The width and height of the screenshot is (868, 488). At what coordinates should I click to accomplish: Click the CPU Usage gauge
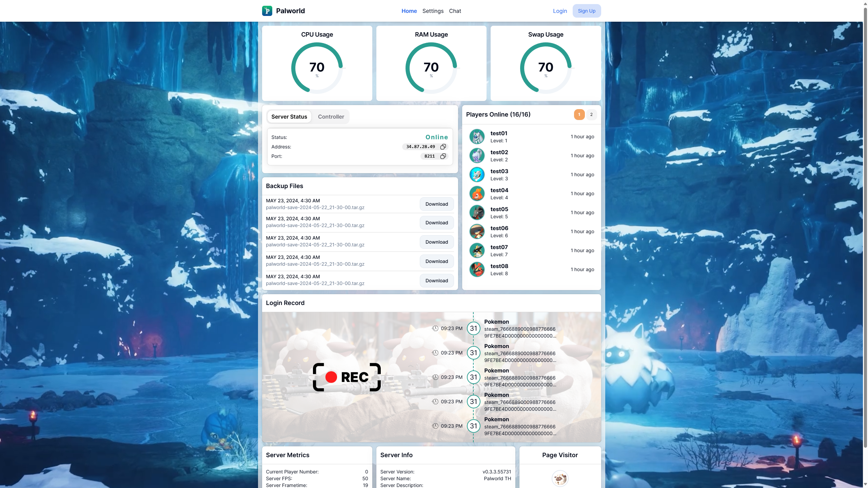click(317, 68)
